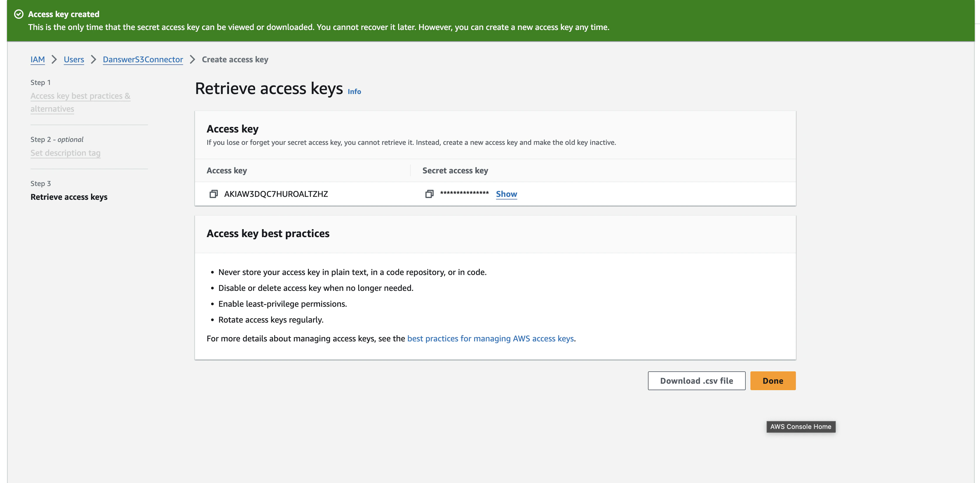Open Step 2 Set description tag
This screenshot has height=483, width=980.
tap(65, 152)
